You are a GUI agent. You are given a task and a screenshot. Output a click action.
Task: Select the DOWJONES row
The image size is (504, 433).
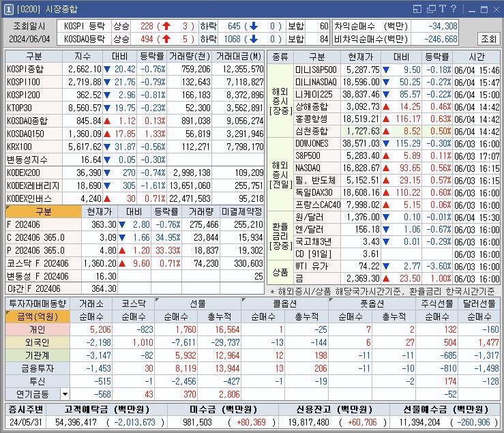click(397, 143)
